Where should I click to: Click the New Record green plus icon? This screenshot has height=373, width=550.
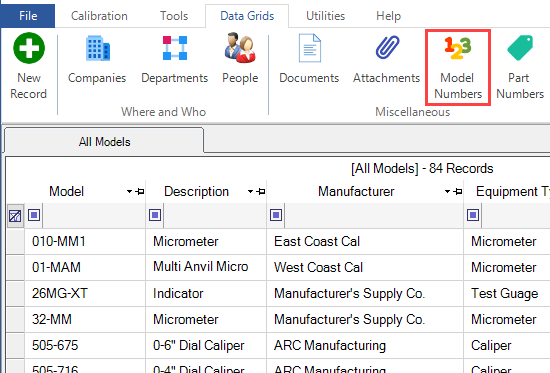pyautogui.click(x=29, y=48)
